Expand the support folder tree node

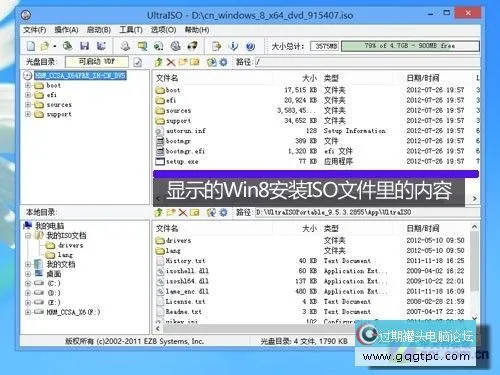coord(28,114)
